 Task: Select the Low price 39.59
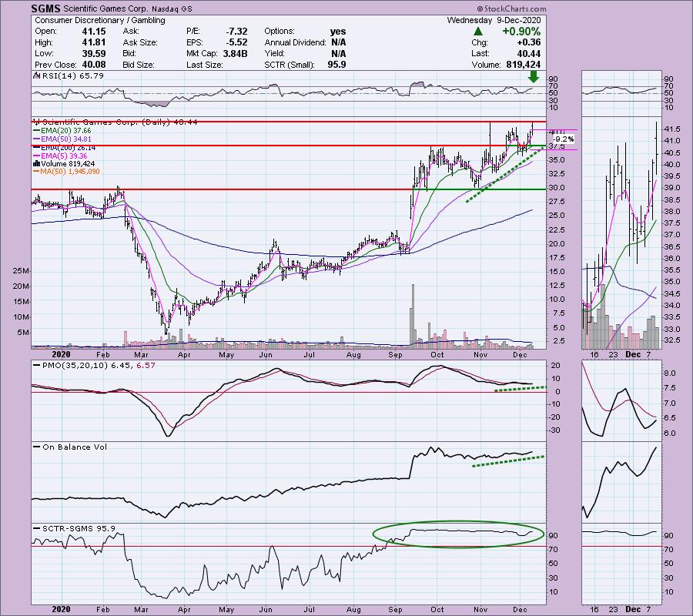(94, 53)
